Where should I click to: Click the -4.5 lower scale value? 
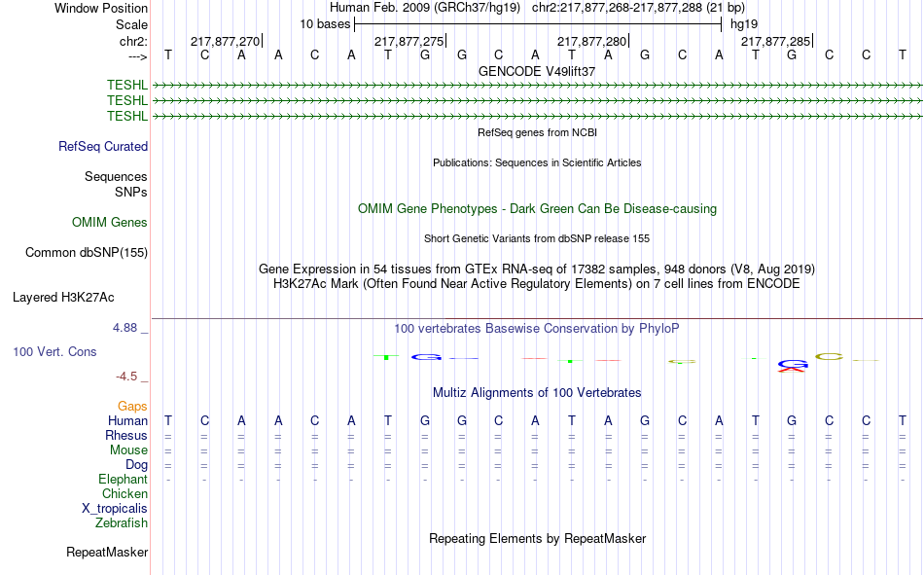[126, 377]
